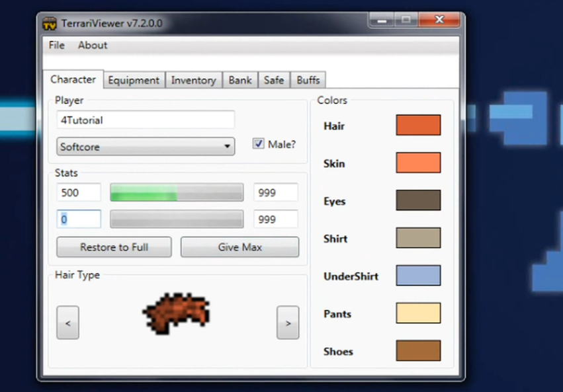Show next hair type with right arrow
Screen dimensions: 563x392
coord(288,323)
